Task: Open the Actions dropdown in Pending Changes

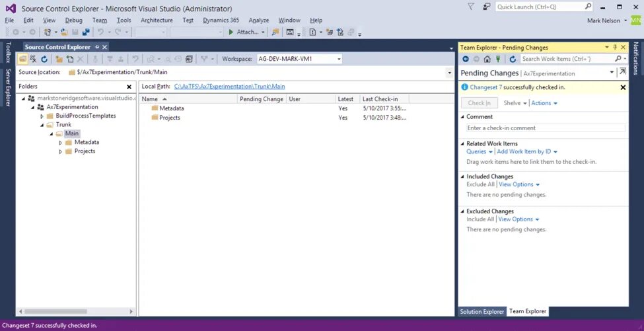Action: [544, 103]
